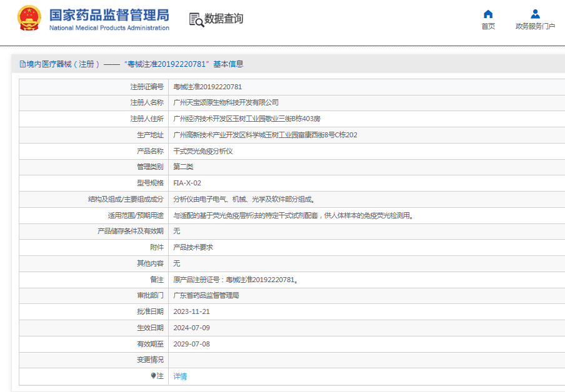Screen dimensions: 565x392
Task: Go to 首页 via its text label
Action: 488,26
